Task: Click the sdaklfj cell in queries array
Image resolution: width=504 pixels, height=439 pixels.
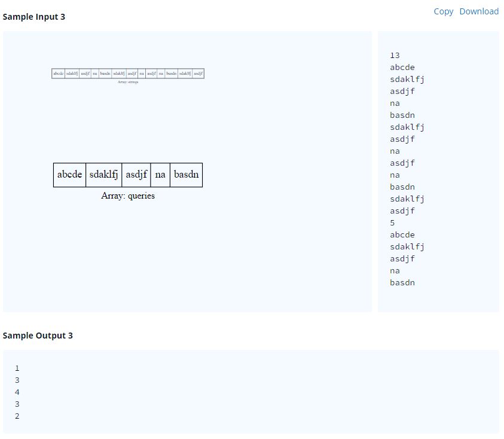Action: [x=103, y=175]
